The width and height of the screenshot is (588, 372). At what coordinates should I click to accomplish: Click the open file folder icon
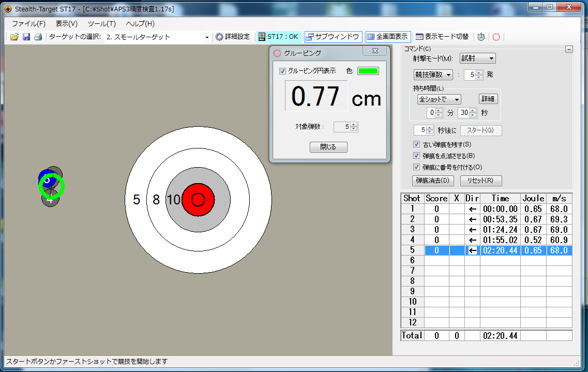[x=14, y=37]
